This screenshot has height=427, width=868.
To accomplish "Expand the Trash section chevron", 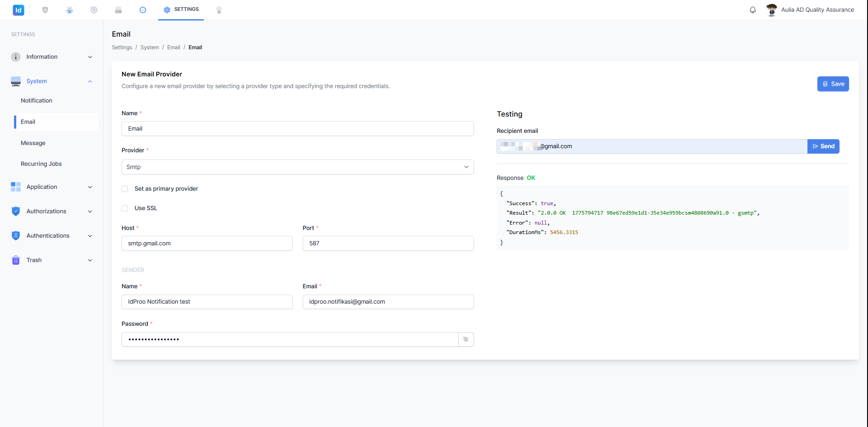I will [x=90, y=260].
